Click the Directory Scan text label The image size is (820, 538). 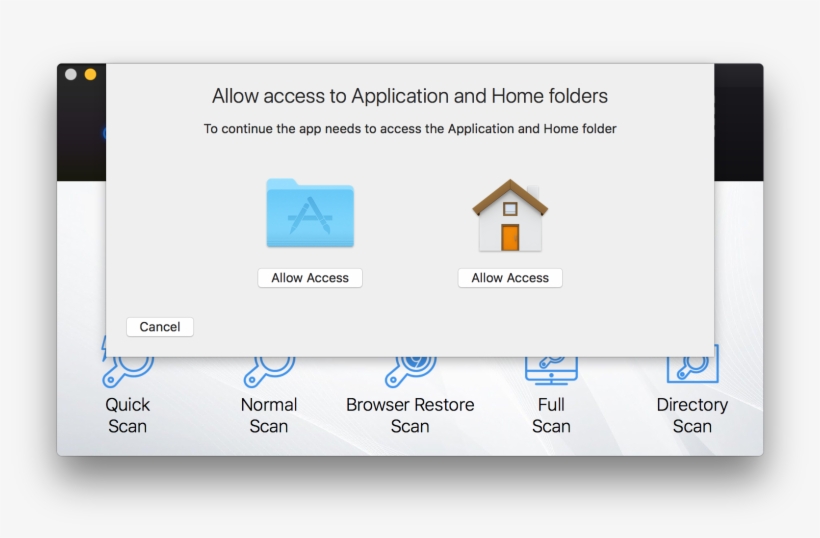tap(692, 415)
